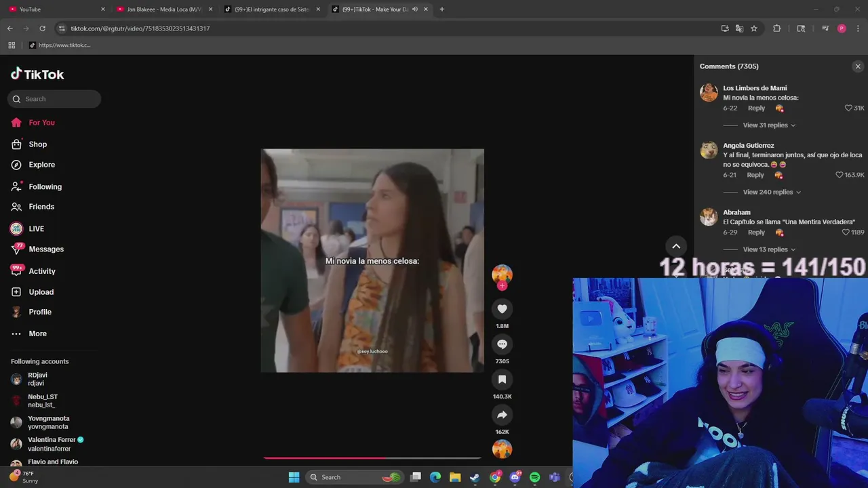This screenshot has width=868, height=488.
Task: Reload the page
Action: pos(42,28)
